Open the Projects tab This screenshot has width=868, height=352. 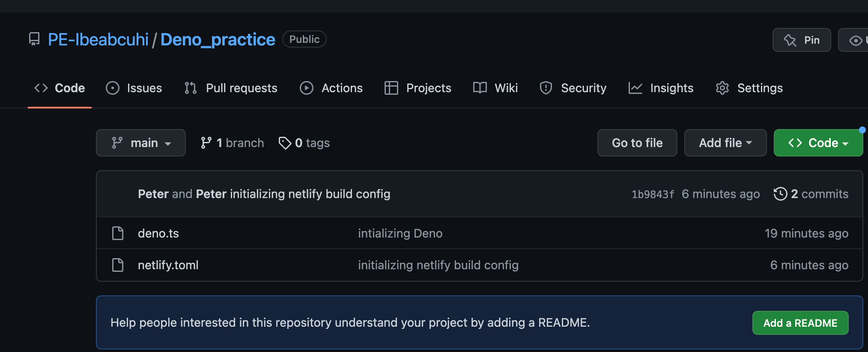[418, 88]
